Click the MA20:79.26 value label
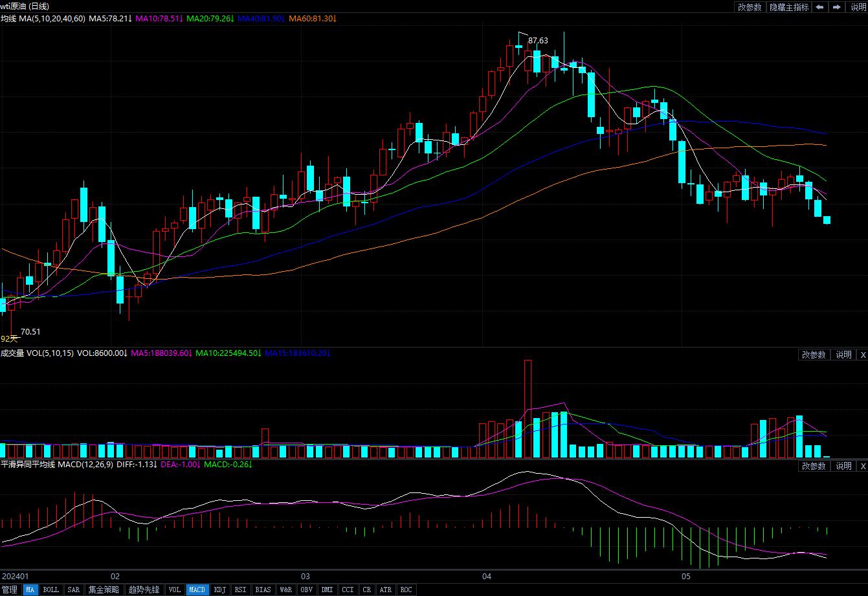This screenshot has height=596, width=868. pos(210,19)
